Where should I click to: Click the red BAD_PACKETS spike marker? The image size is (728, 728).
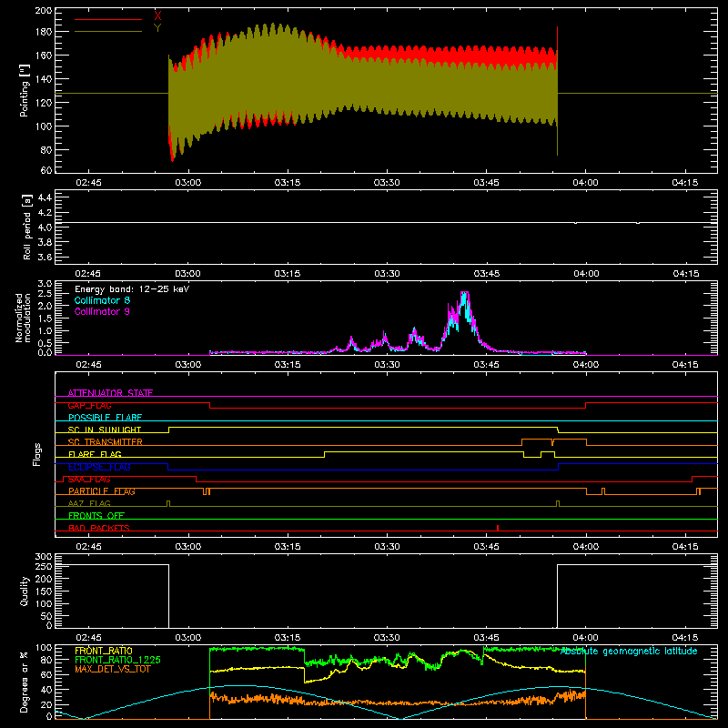[x=498, y=528]
